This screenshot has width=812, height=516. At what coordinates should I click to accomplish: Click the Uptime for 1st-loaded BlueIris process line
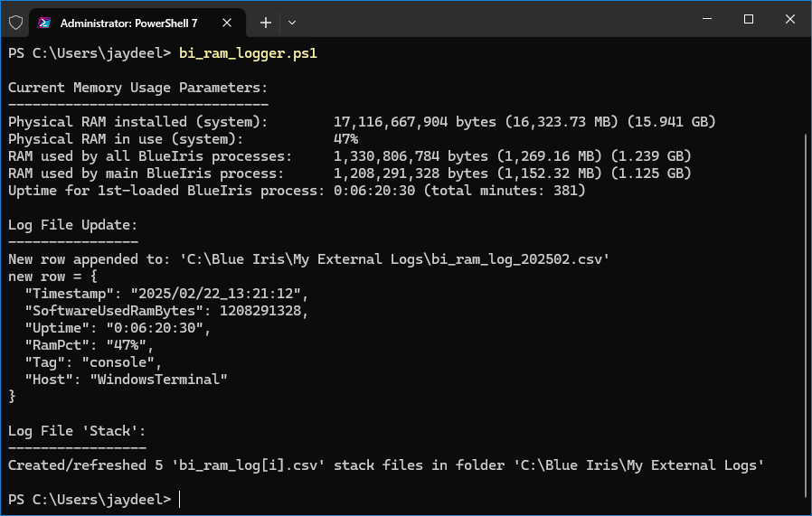coord(297,191)
